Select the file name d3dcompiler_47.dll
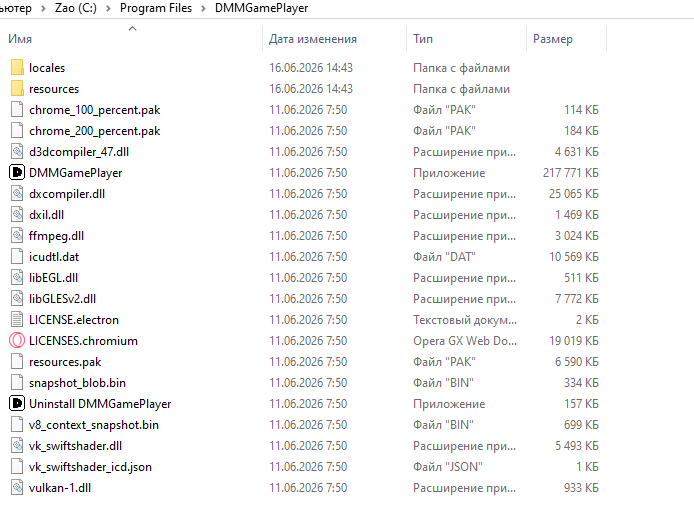Image resolution: width=694 pixels, height=509 pixels. tap(79, 152)
